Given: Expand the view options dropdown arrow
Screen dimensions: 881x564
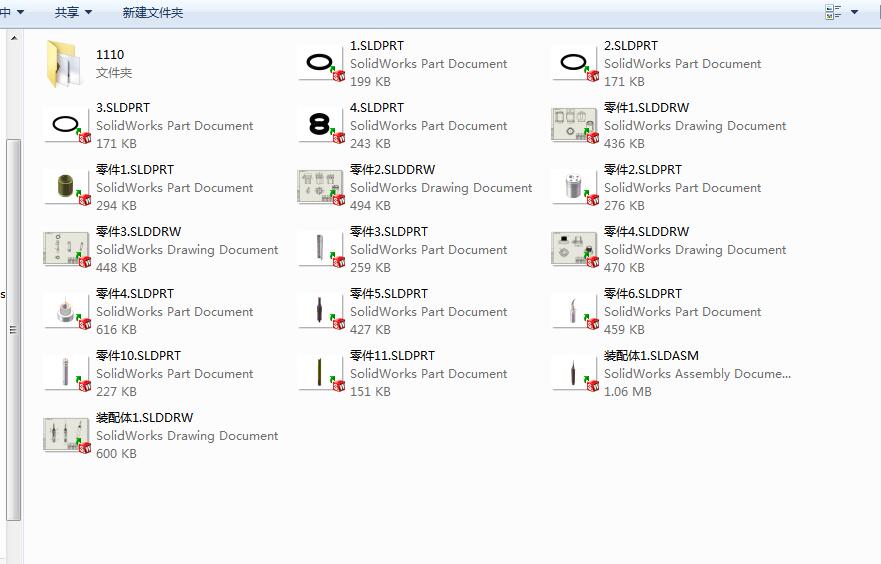Looking at the screenshot, I should (854, 13).
